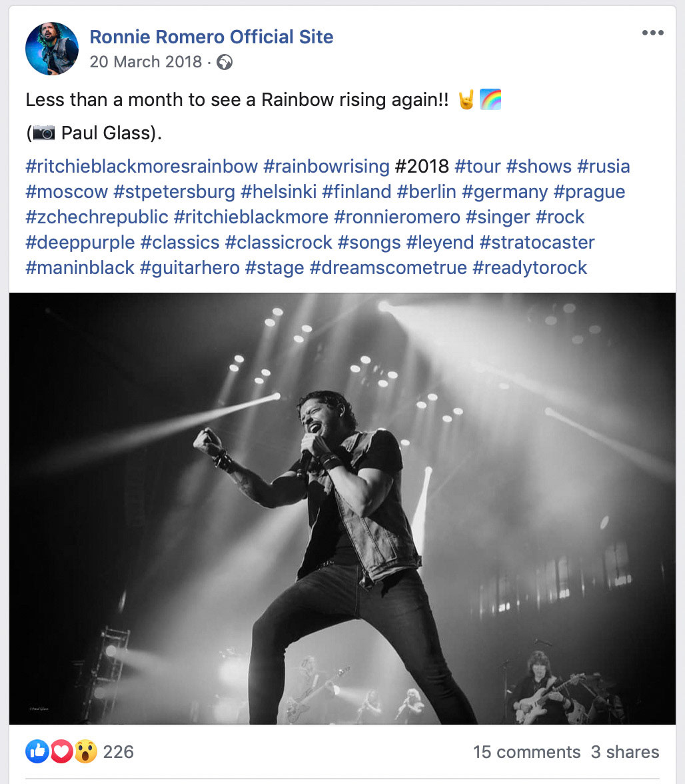Open the black and white concert photo
The height and width of the screenshot is (784, 685).
pos(342,508)
